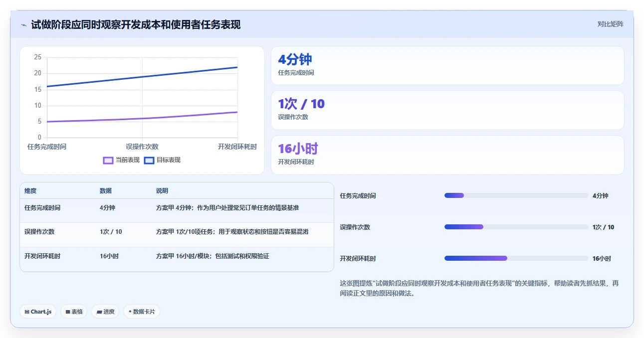Click description 方案甲 16小时/模块 in table

click(x=213, y=256)
